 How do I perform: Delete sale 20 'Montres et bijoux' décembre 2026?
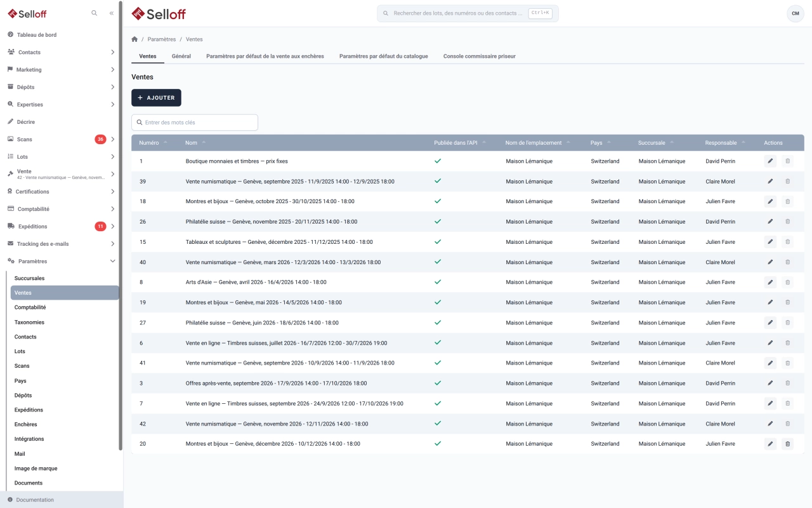(x=788, y=444)
